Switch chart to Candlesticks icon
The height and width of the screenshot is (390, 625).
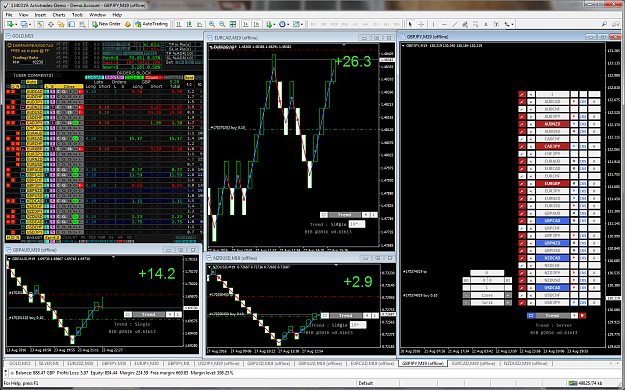(189, 24)
